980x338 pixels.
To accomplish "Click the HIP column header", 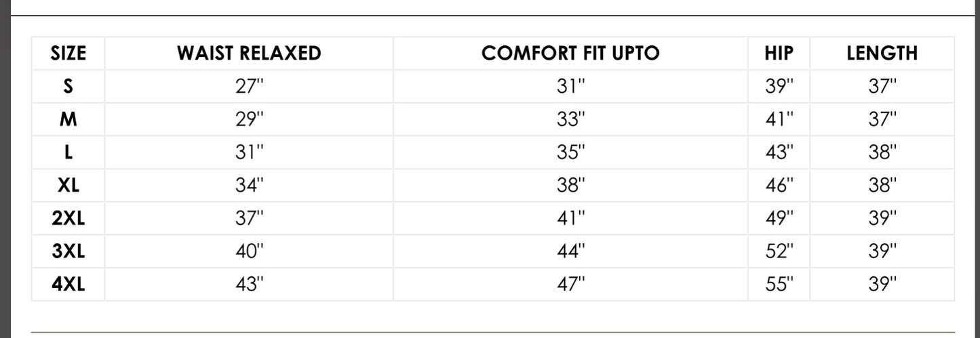I will (x=779, y=54).
